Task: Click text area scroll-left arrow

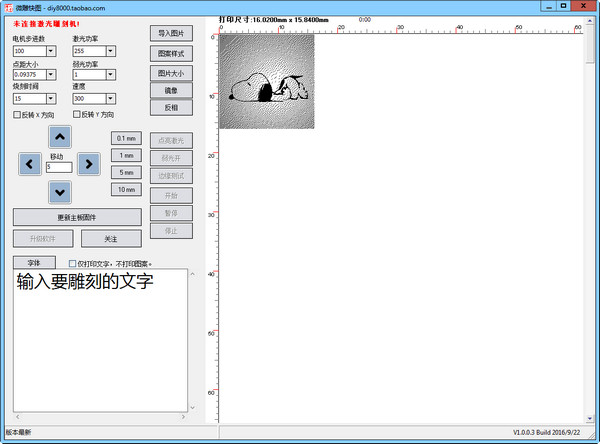Action: tap(17, 416)
